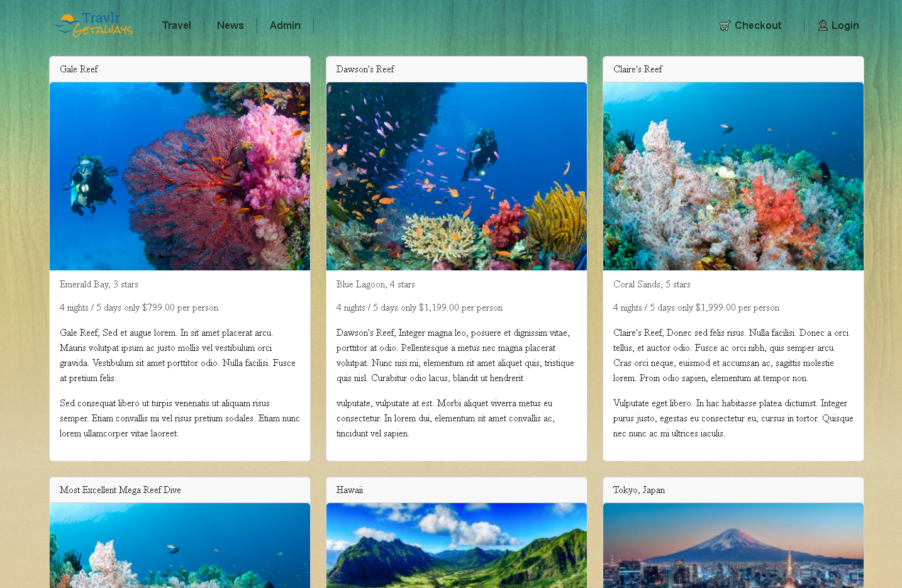Click the Most Excellent Mega Reef Dive title

click(x=120, y=490)
